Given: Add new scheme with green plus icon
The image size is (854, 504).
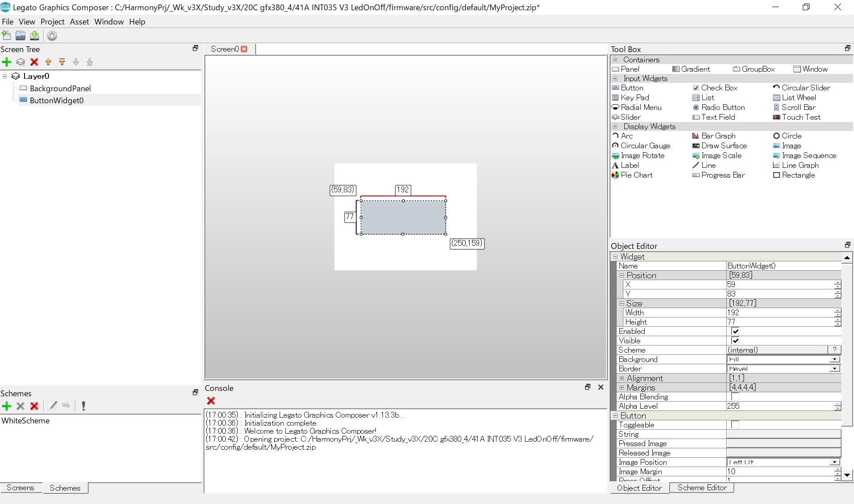Looking at the screenshot, I should [x=7, y=406].
